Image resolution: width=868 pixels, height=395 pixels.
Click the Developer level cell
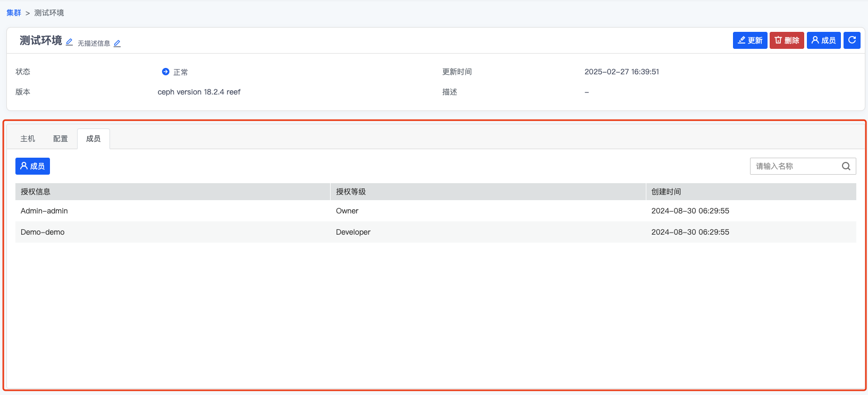pos(353,232)
